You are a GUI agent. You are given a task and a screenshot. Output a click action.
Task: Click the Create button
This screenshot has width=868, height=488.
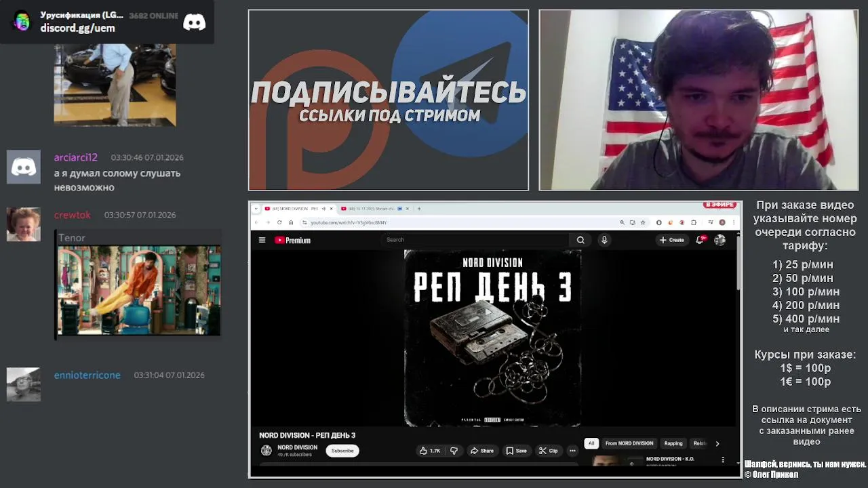coord(672,240)
